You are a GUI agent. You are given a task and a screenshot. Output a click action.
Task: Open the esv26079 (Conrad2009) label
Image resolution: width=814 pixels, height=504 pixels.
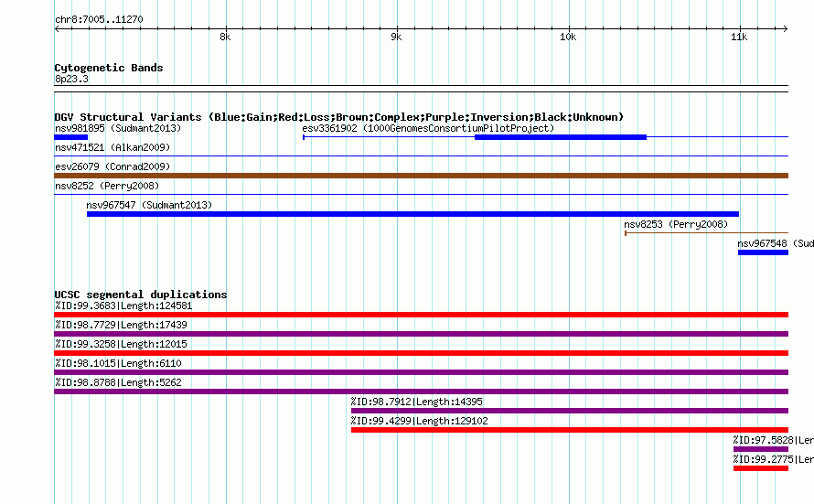click(112, 166)
